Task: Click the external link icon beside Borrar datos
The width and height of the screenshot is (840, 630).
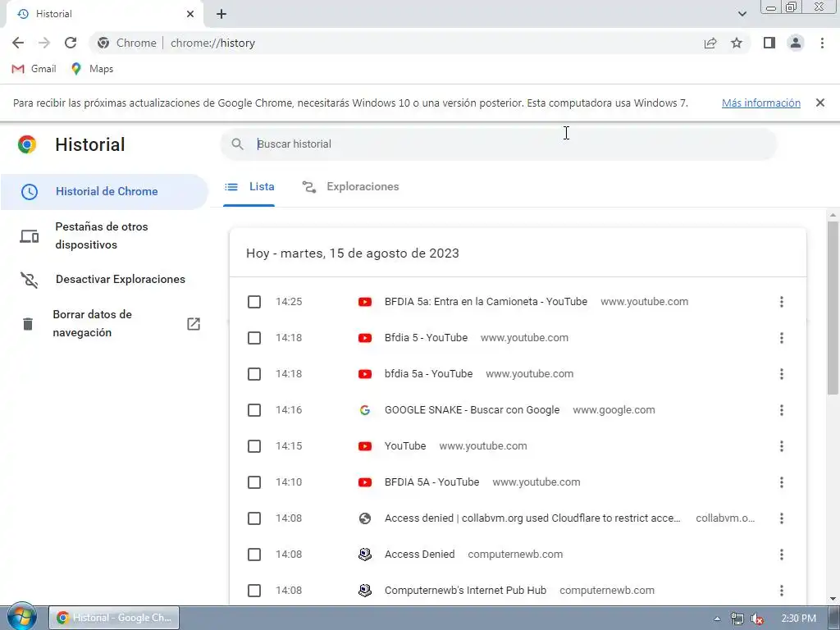Action: (x=194, y=323)
